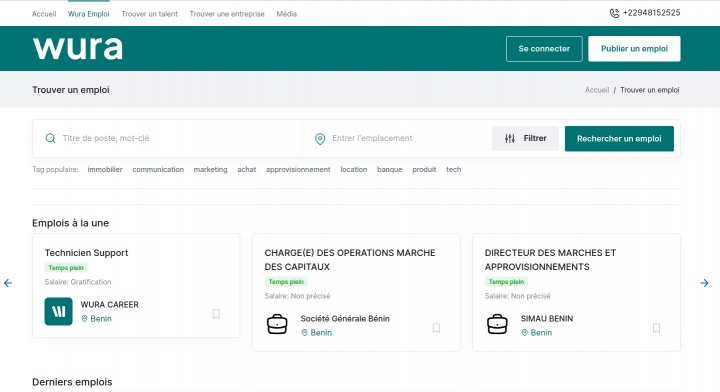Open Trouver une entreprise menu item
This screenshot has width=720, height=392.
click(227, 14)
